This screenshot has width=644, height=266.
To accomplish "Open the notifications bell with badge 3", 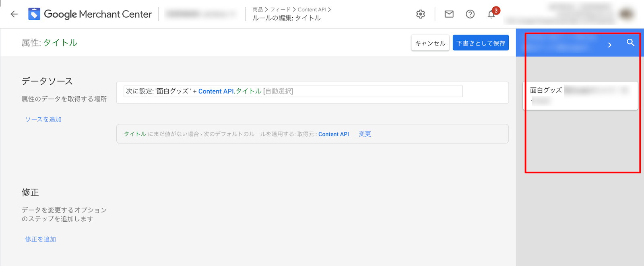I will (492, 13).
